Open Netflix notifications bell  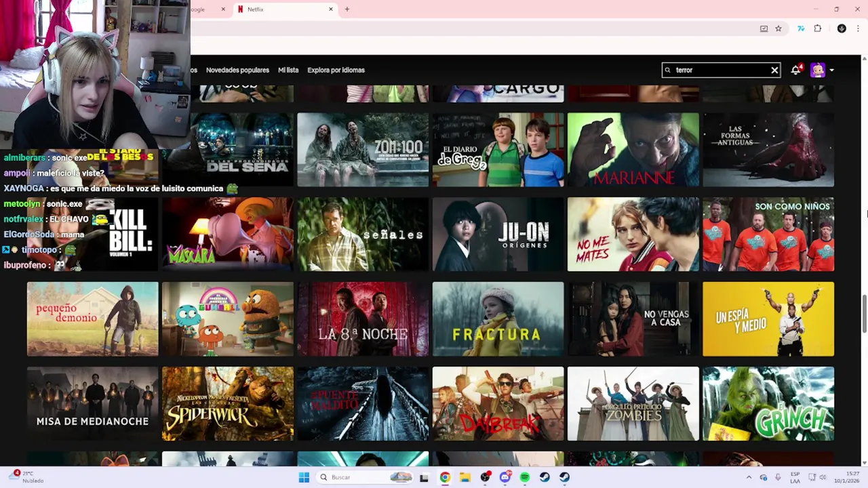coord(795,70)
